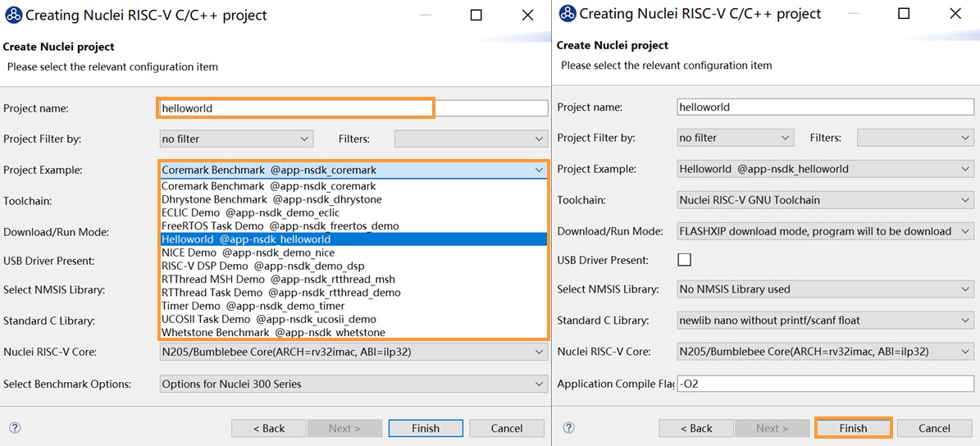The image size is (980, 446).
Task: Open Toolchain dropdown in right dialog
Action: click(x=825, y=200)
